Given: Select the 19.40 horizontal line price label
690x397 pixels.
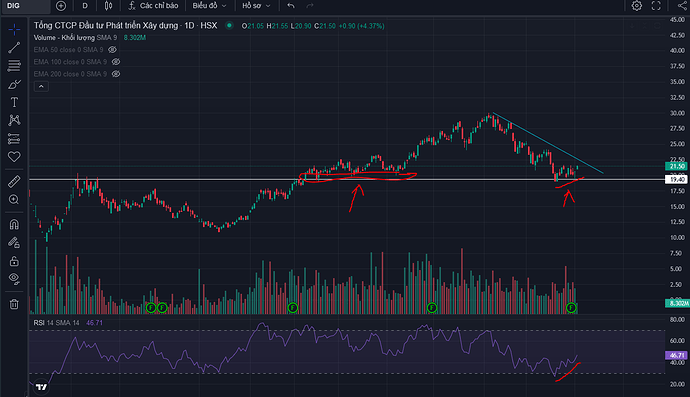Looking at the screenshot, I should pyautogui.click(x=677, y=179).
